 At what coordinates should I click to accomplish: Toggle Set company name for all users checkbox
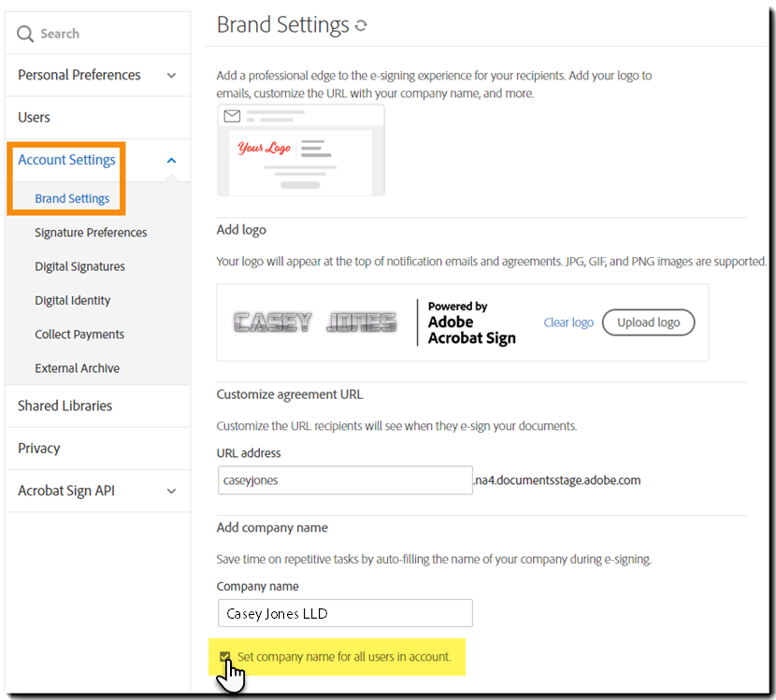pyautogui.click(x=224, y=657)
